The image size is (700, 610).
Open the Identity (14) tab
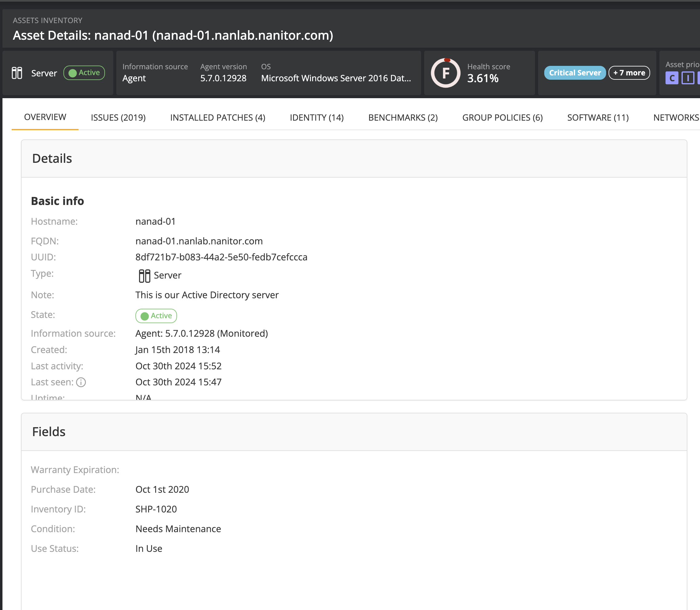[x=317, y=118]
